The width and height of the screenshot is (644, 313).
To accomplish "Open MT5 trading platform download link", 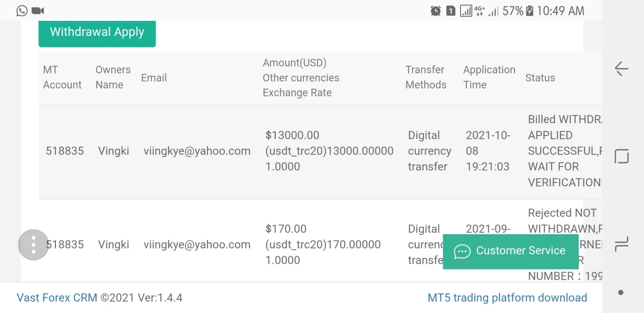I will [x=507, y=298].
